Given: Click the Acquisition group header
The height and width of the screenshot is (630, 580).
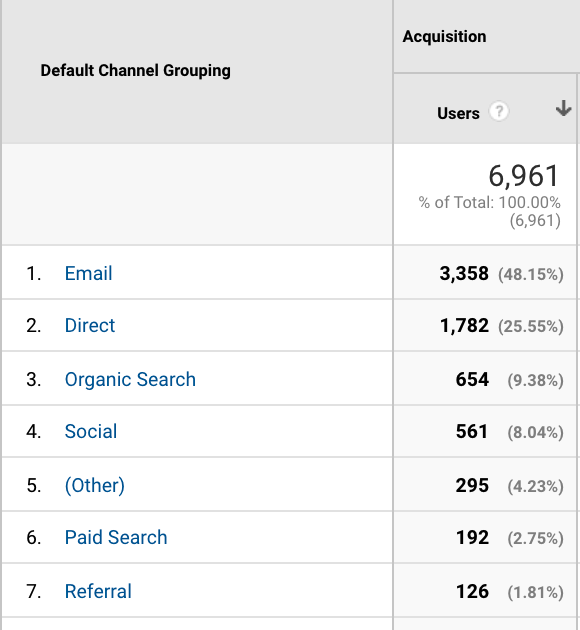Looking at the screenshot, I should [444, 37].
